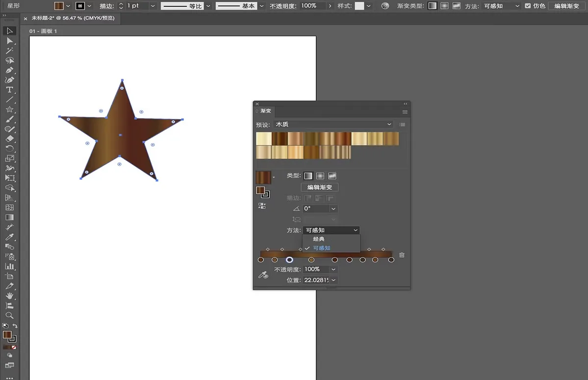The height and width of the screenshot is (380, 588).
Task: Select the Hand tool
Action: pos(9,296)
